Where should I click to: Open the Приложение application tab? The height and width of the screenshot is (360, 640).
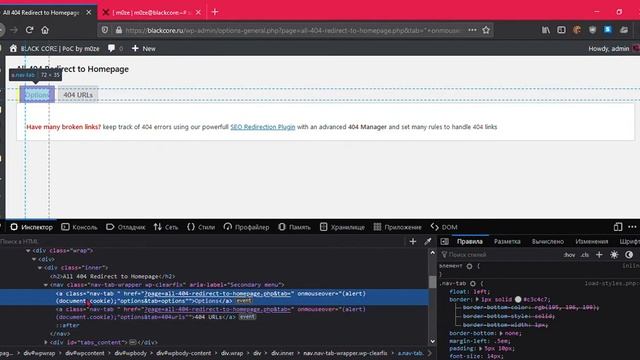[x=398, y=227]
